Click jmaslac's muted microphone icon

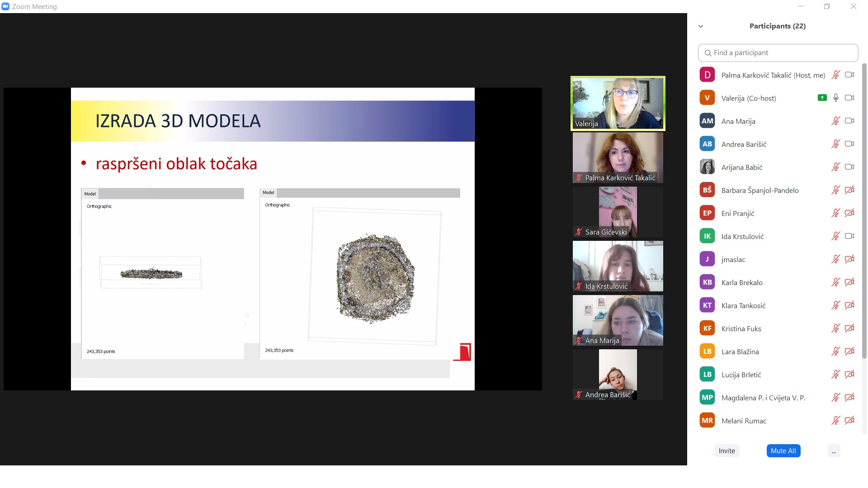[x=835, y=259]
